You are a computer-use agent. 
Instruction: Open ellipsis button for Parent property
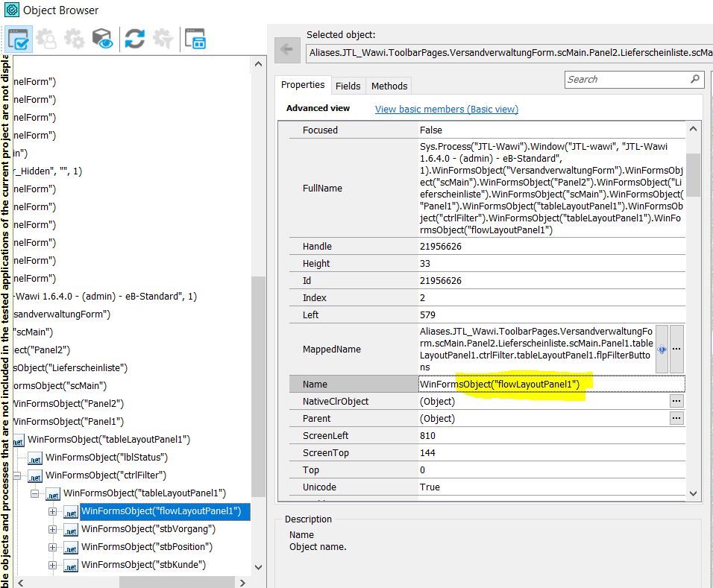coord(676,418)
